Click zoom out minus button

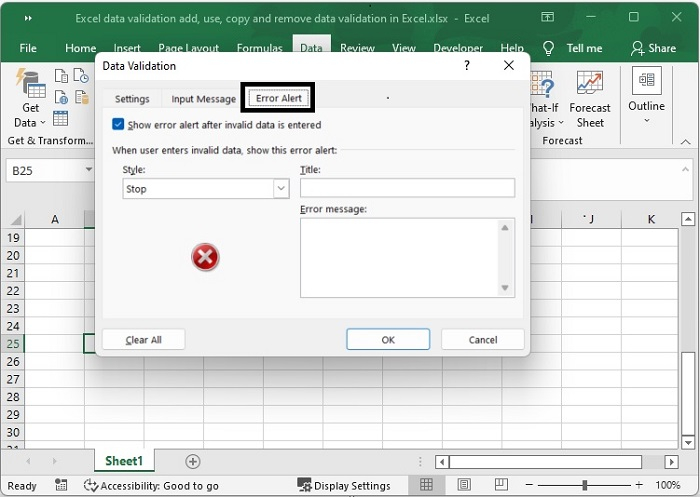(529, 484)
